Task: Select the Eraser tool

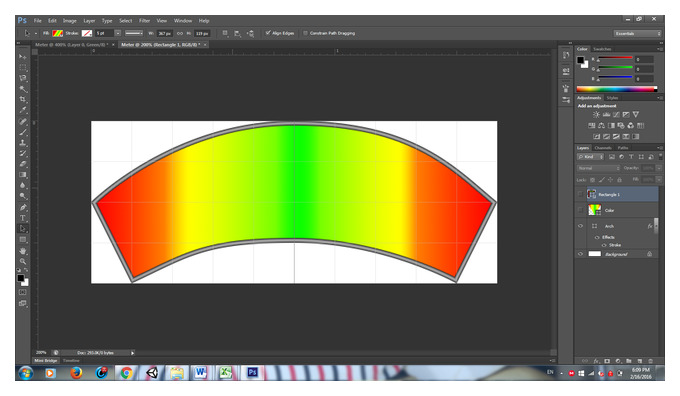Action: click(x=23, y=164)
